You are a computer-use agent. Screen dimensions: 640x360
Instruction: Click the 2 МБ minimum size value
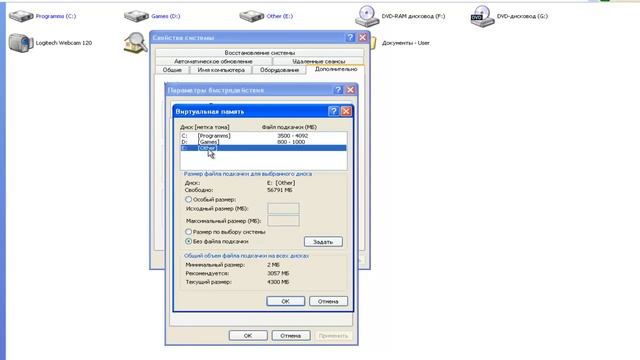[x=273, y=265]
